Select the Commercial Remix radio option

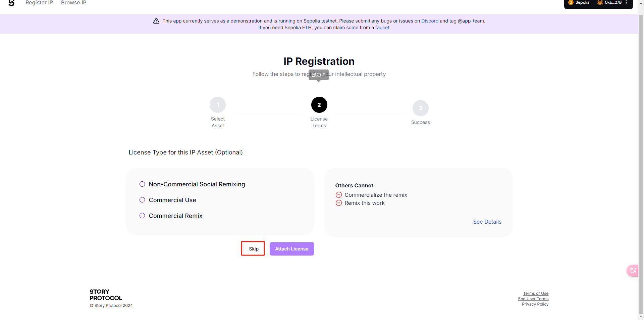[142, 216]
